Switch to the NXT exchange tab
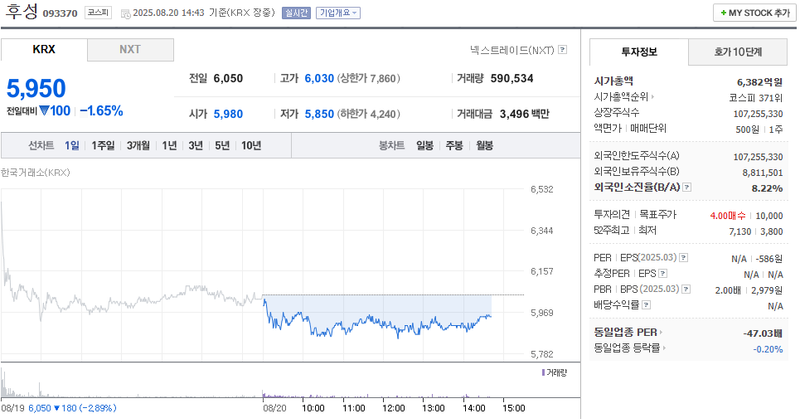 click(130, 50)
